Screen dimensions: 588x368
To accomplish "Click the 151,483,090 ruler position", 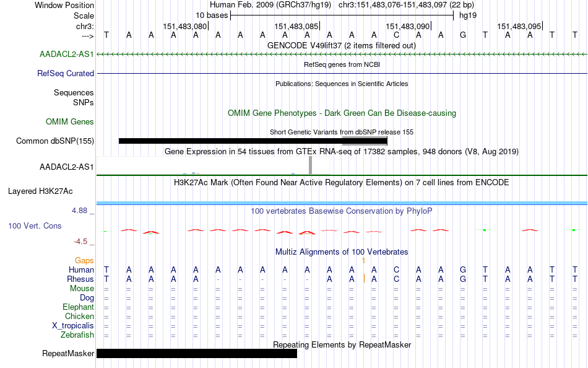I will point(408,27).
